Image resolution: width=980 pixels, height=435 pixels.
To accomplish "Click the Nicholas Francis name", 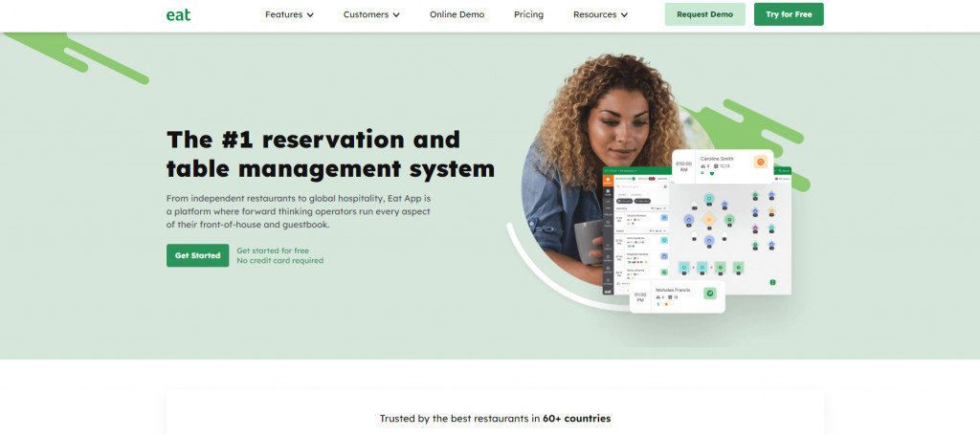I will tap(673, 291).
